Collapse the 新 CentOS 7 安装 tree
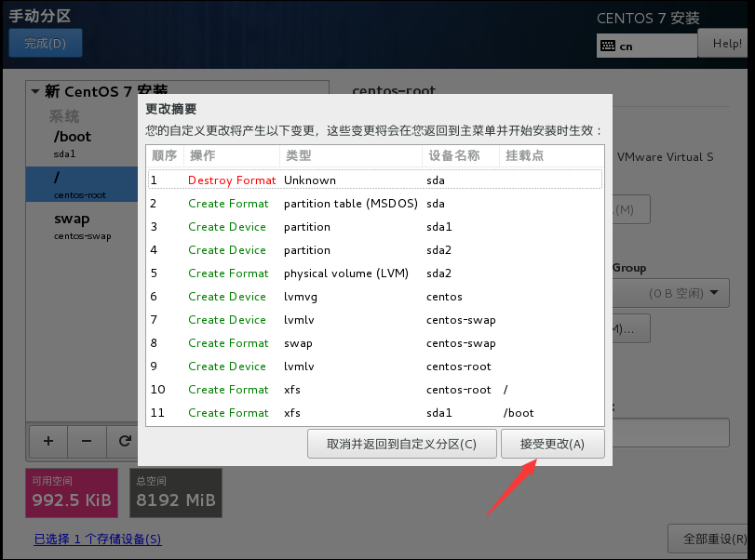Viewport: 755px width, 560px height. coord(35,91)
